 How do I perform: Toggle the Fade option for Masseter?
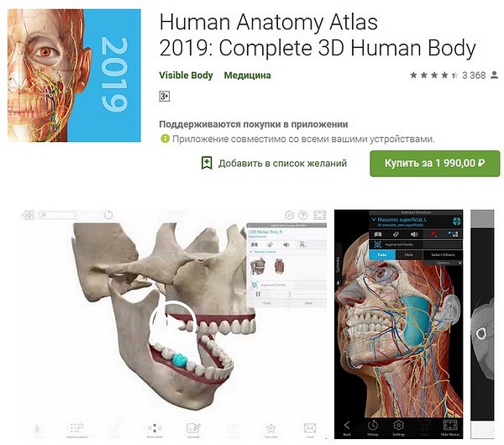click(382, 254)
